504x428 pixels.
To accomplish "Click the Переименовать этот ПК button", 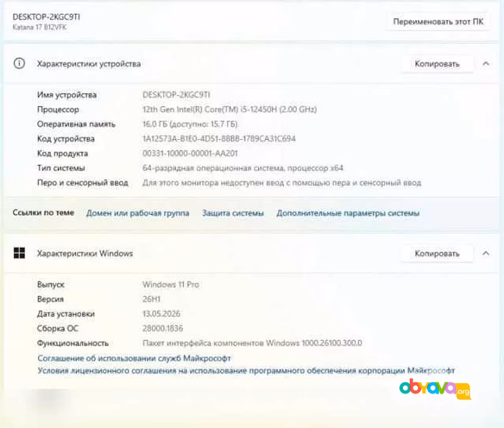I will pos(438,21).
